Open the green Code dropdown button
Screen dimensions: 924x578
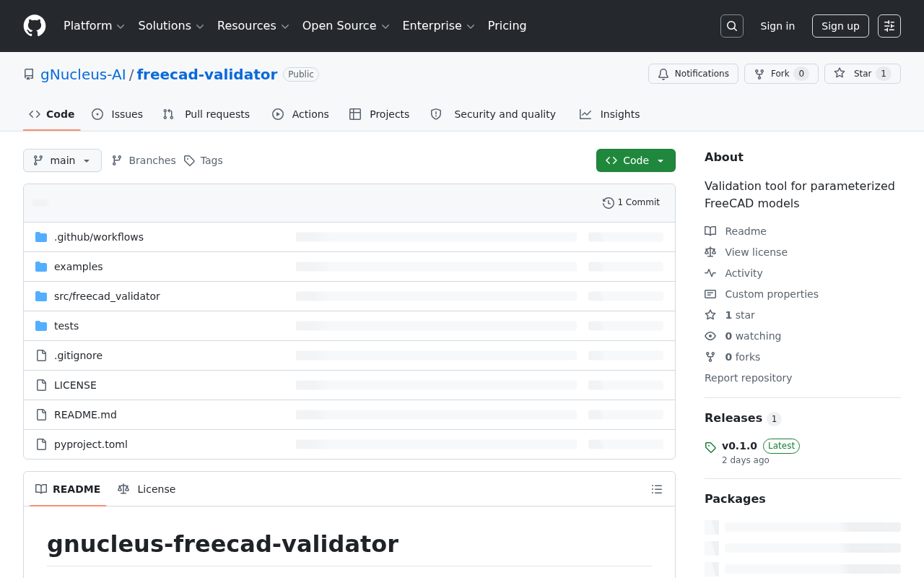pos(636,160)
